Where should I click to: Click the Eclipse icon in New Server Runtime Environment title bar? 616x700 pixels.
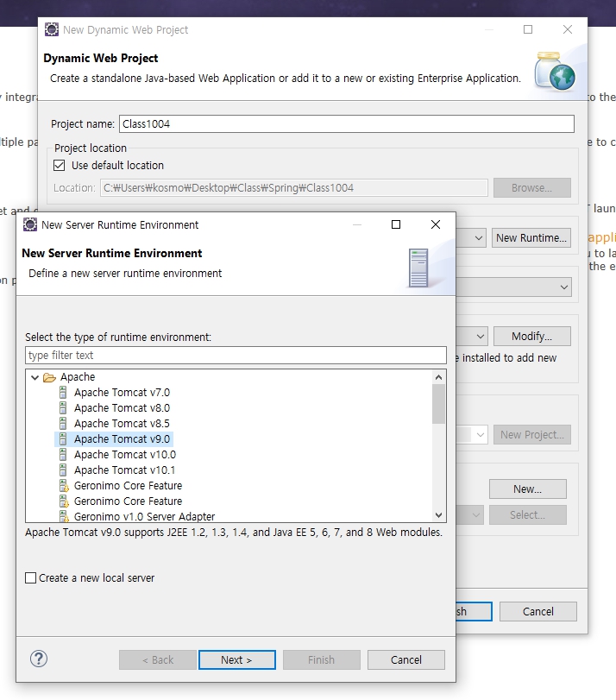(30, 224)
